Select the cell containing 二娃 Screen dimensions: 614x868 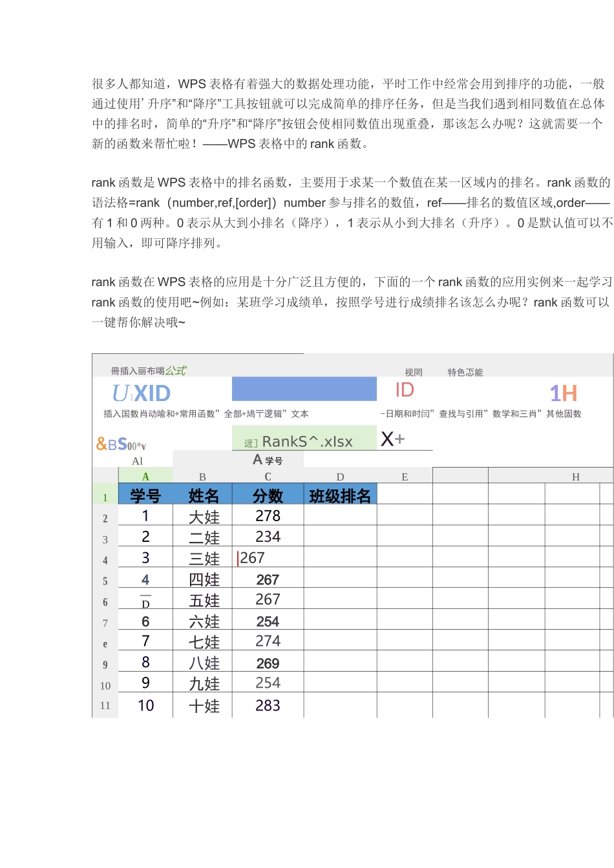coord(203,537)
